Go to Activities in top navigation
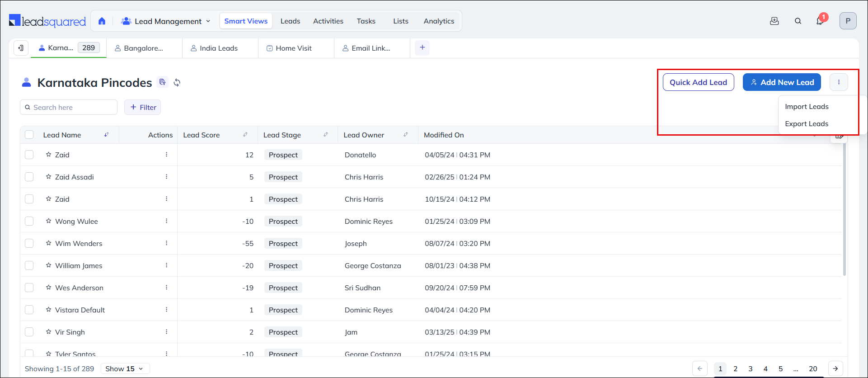The image size is (868, 378). pyautogui.click(x=328, y=21)
